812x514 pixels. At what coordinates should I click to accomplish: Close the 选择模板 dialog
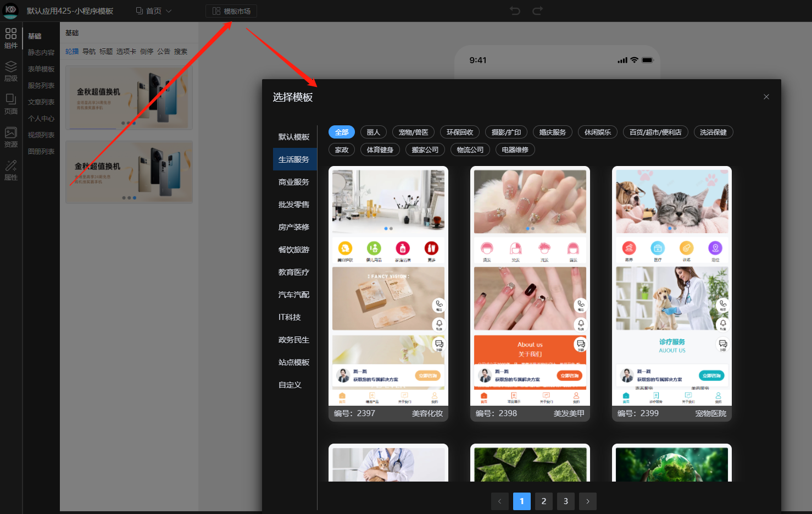tap(766, 97)
